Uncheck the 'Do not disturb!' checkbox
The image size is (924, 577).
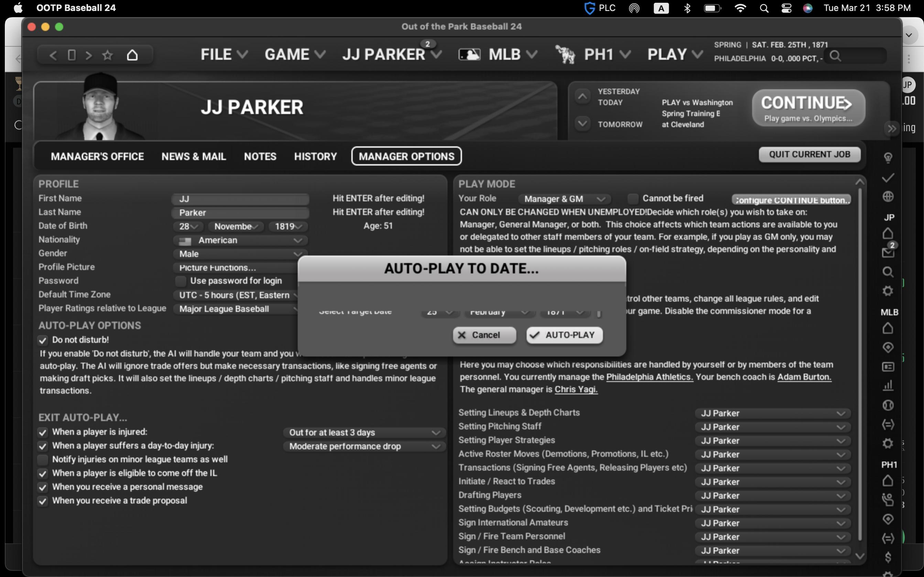coord(43,340)
